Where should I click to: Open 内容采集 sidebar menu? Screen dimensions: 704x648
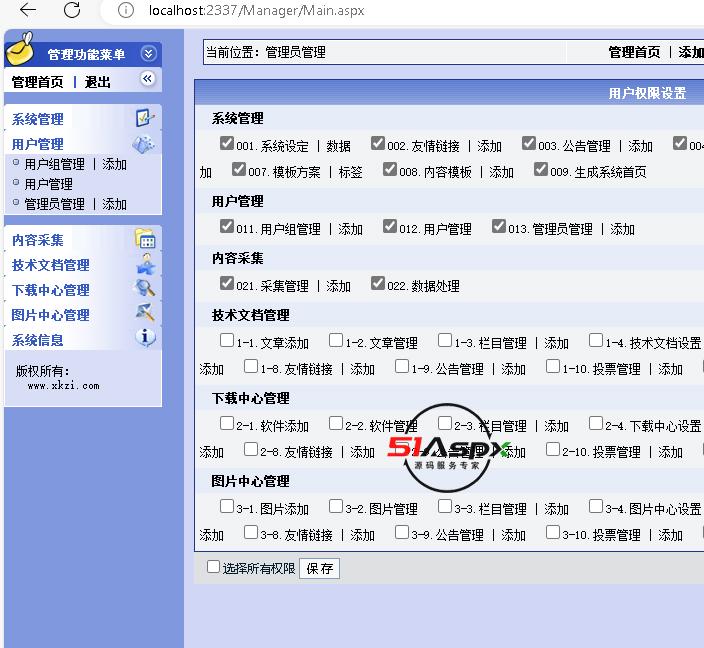point(38,240)
